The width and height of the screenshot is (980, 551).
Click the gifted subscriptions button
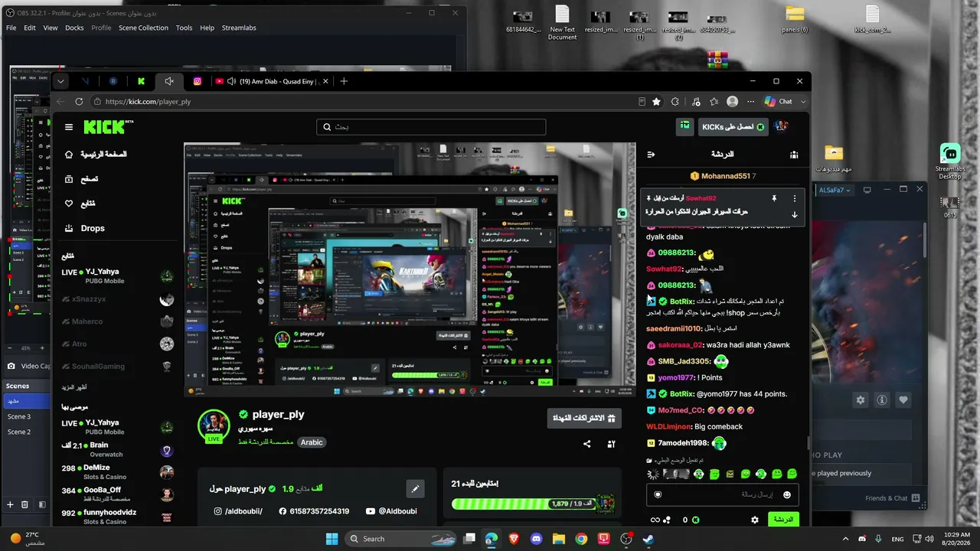pos(584,418)
